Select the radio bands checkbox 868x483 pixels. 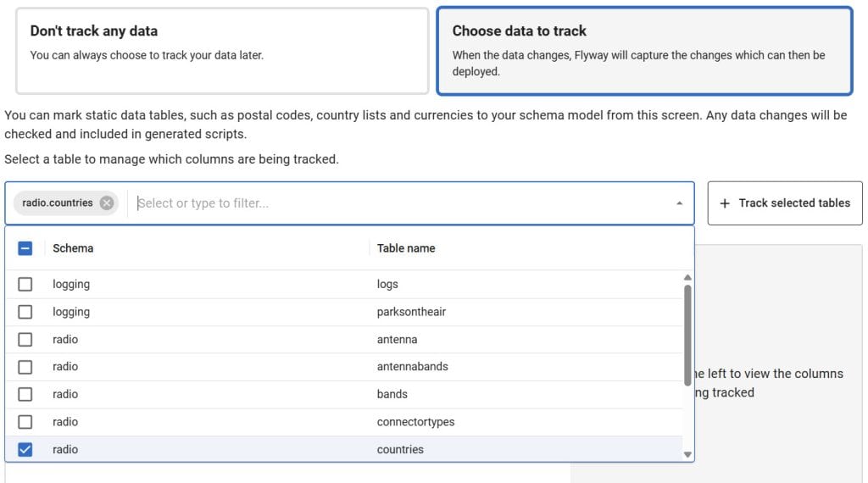(25, 394)
